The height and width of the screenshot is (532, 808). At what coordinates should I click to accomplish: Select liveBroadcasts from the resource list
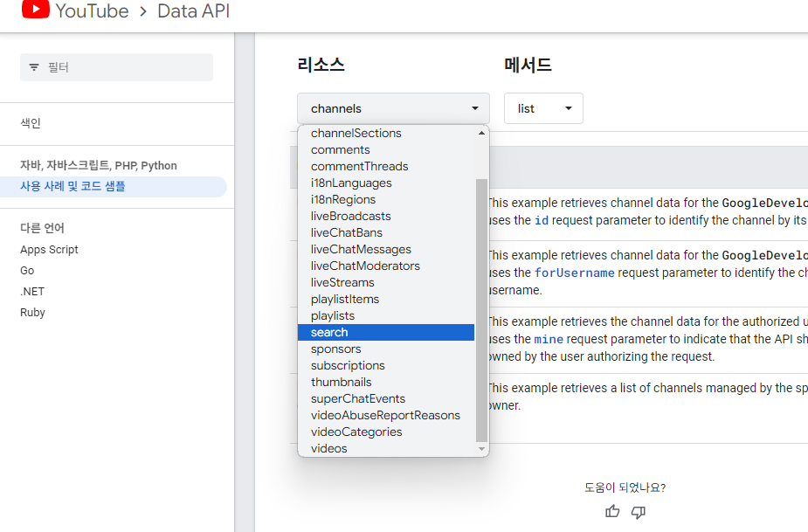tap(386, 216)
